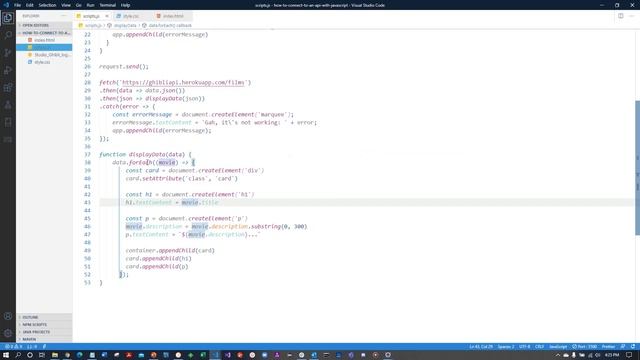Screen dimensions: 640x360
Task: Select index.html in the Explorer tree
Action: coord(44,40)
